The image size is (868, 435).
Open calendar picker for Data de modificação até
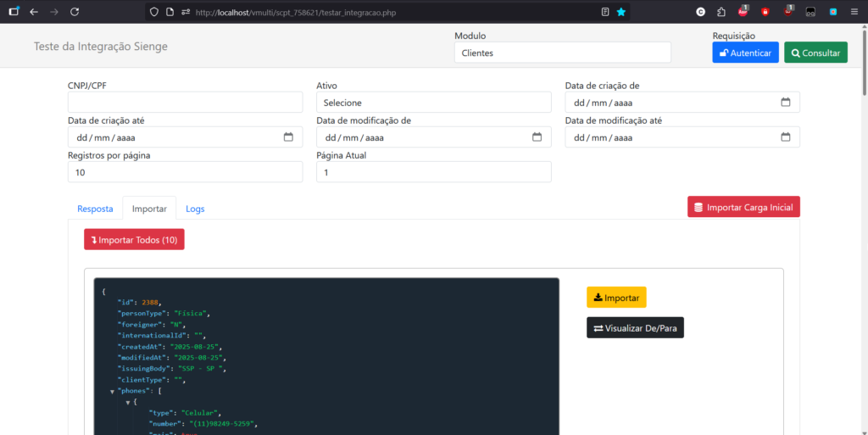tap(785, 137)
